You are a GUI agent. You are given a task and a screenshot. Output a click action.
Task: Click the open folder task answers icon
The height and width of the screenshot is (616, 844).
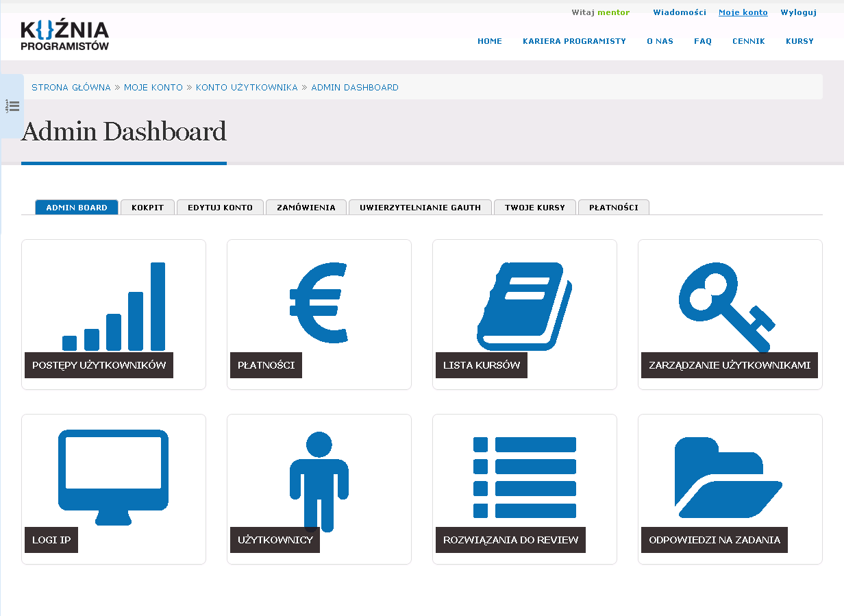pyautogui.click(x=728, y=478)
